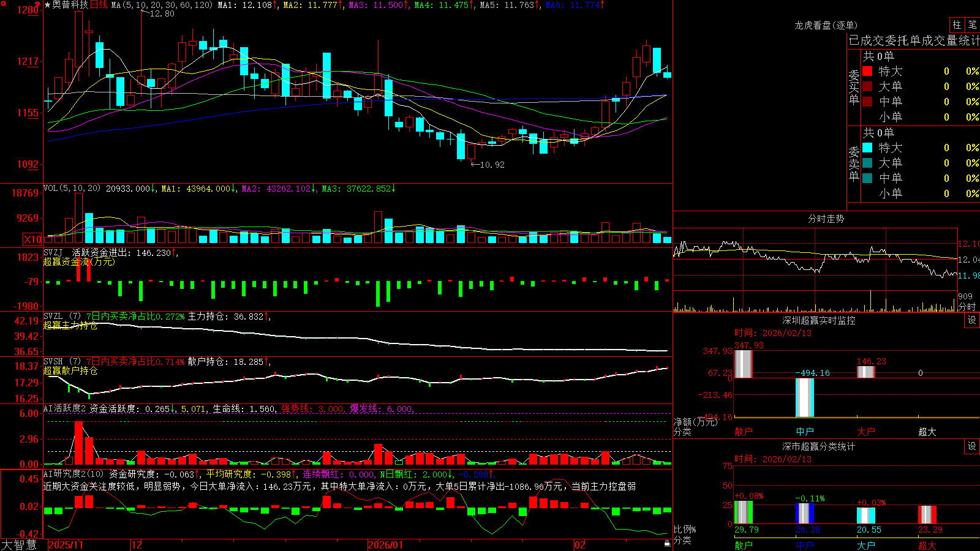Click the stock name 奥普科技
Image resolution: width=980 pixels, height=551 pixels.
click(x=70, y=5)
